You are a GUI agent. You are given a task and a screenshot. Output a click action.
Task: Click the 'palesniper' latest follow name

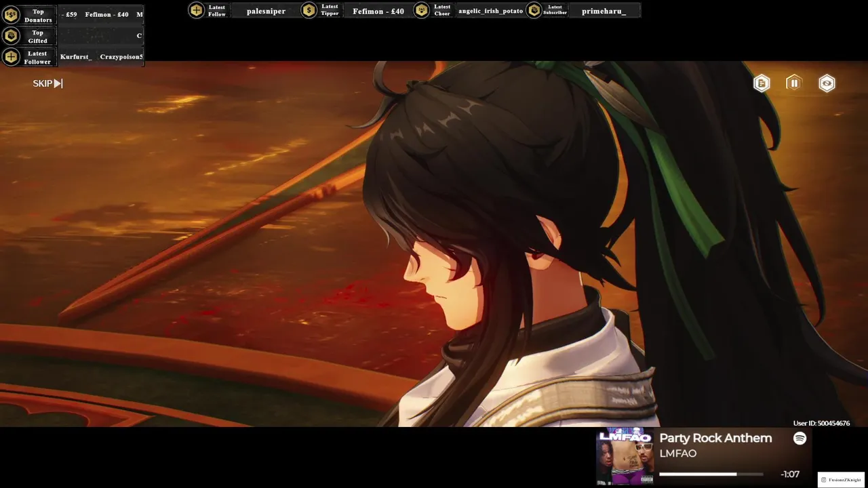[266, 11]
